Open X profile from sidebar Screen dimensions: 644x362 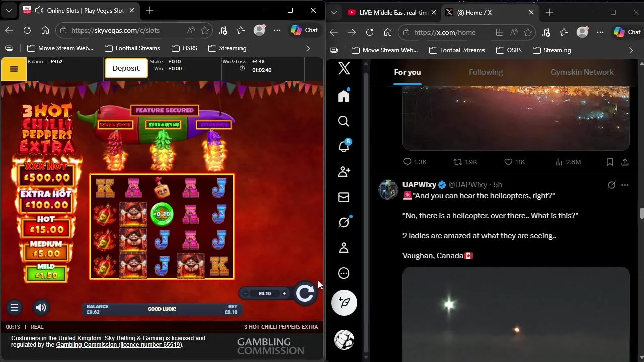344,248
